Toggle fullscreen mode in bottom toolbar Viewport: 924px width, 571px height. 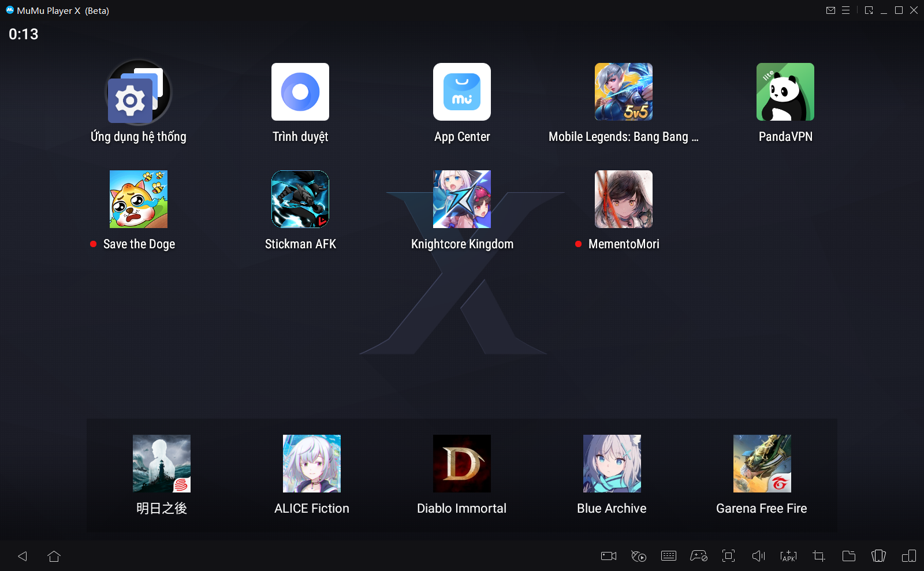(x=729, y=556)
